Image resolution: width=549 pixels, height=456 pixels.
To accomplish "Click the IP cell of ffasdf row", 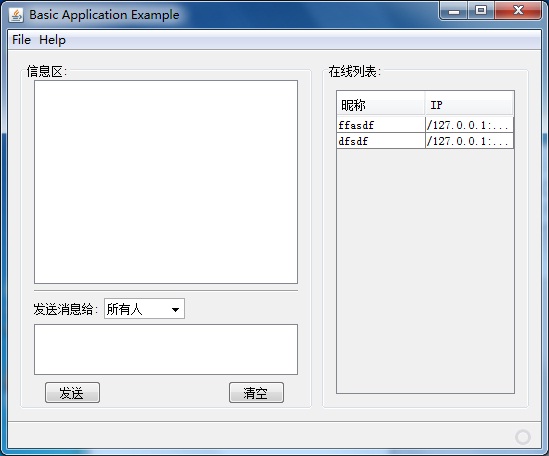I will [x=469, y=125].
